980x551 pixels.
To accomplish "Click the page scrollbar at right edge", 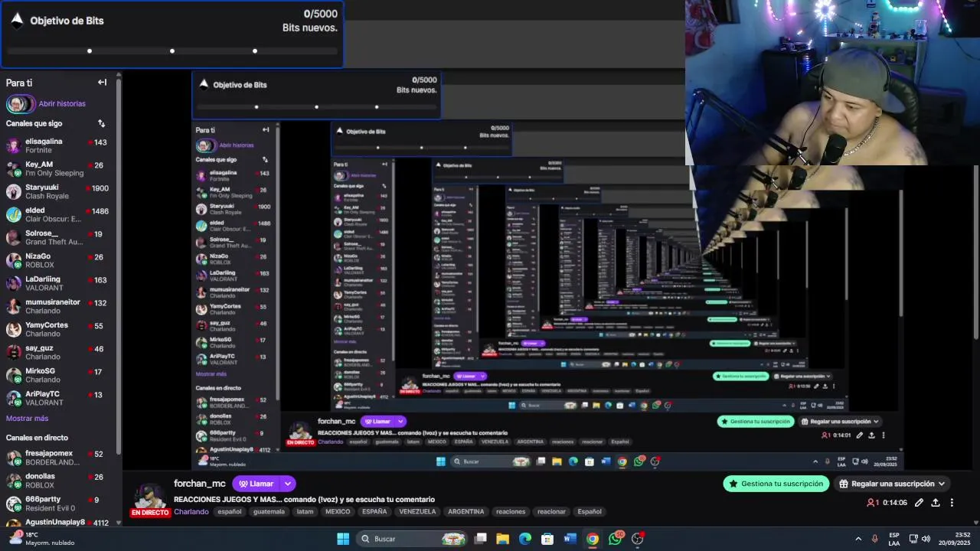I will click(x=976, y=253).
